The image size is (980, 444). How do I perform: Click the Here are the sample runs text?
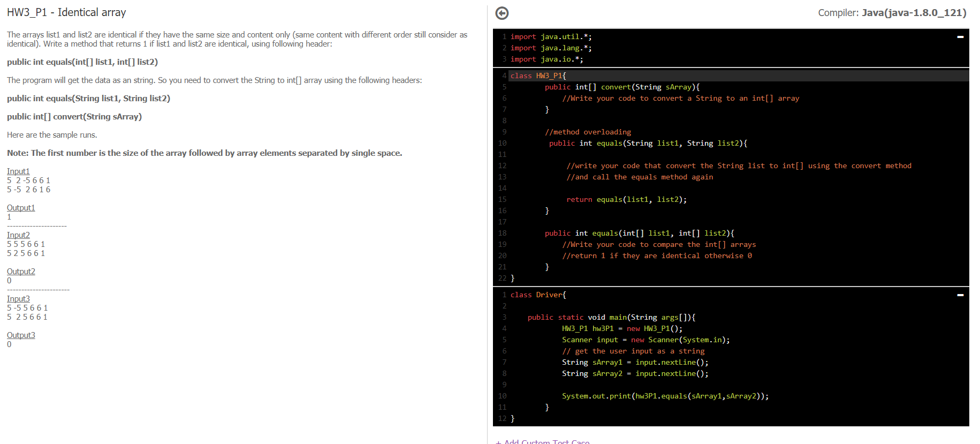pyautogui.click(x=52, y=135)
